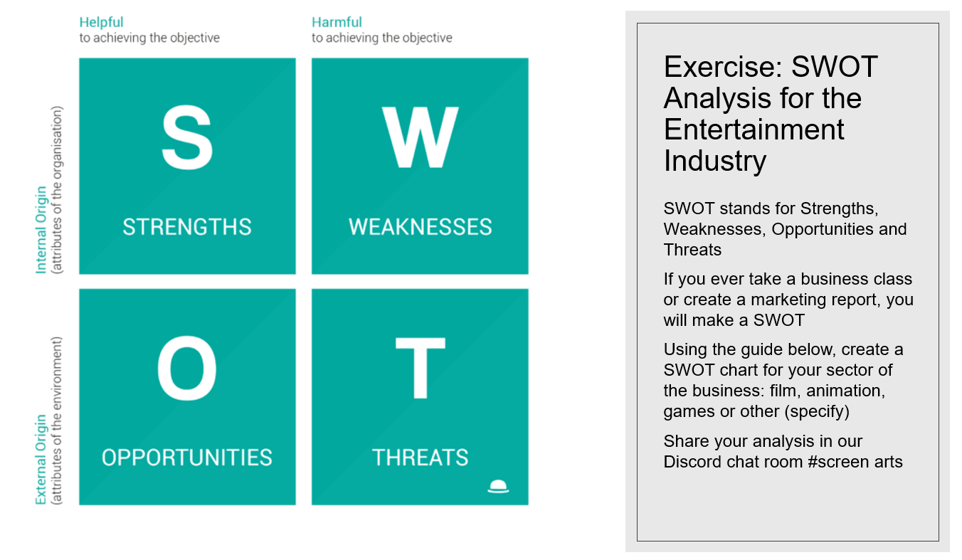Click the Exercise: SWOT Analysis title text
The image size is (962, 560).
(771, 114)
